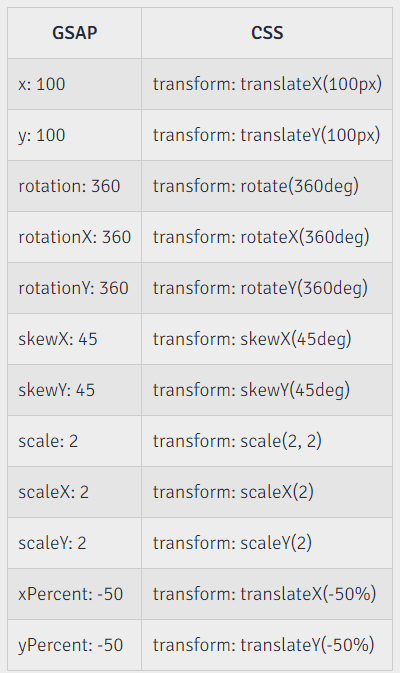Click the rotateY(360deg) cell
400x673 pixels.
coord(267,288)
